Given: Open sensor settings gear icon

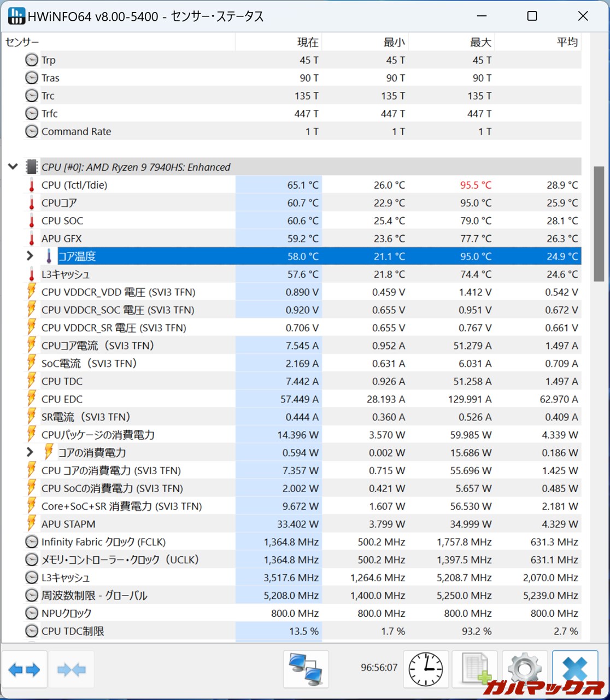Looking at the screenshot, I should point(524,668).
